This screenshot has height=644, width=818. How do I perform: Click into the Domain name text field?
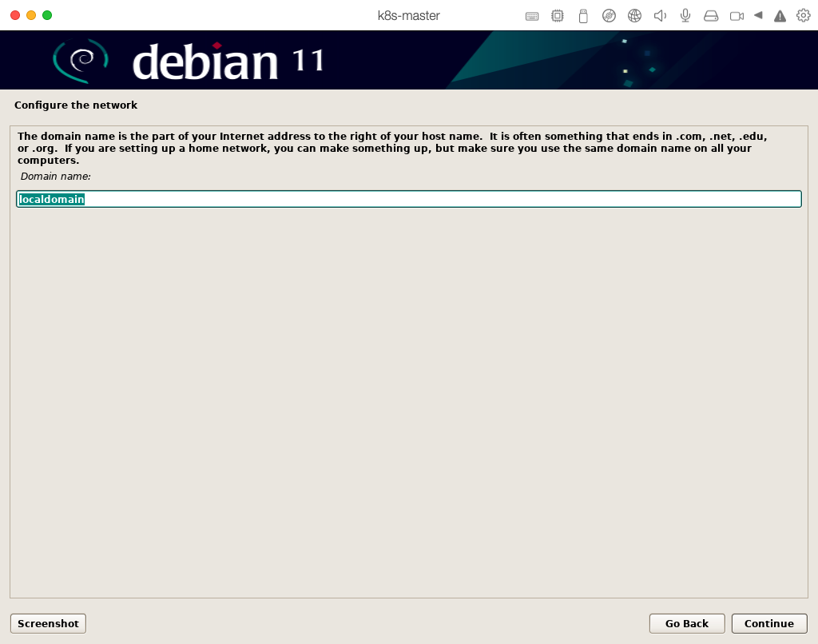pyautogui.click(x=409, y=199)
